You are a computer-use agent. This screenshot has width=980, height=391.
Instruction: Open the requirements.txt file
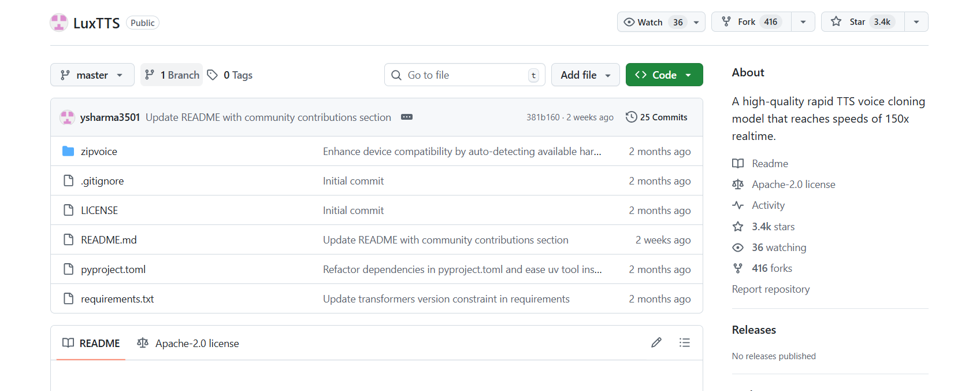[117, 299]
